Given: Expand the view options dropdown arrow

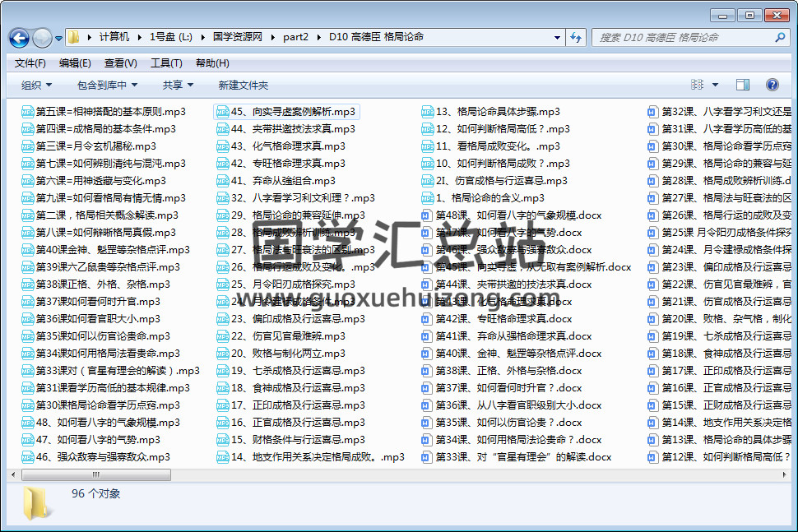Looking at the screenshot, I should (x=713, y=85).
